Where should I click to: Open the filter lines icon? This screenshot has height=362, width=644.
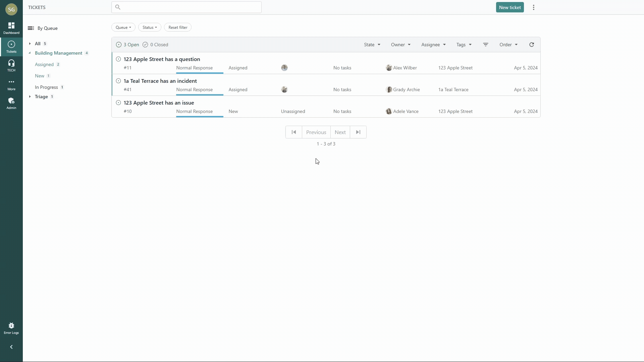point(486,45)
